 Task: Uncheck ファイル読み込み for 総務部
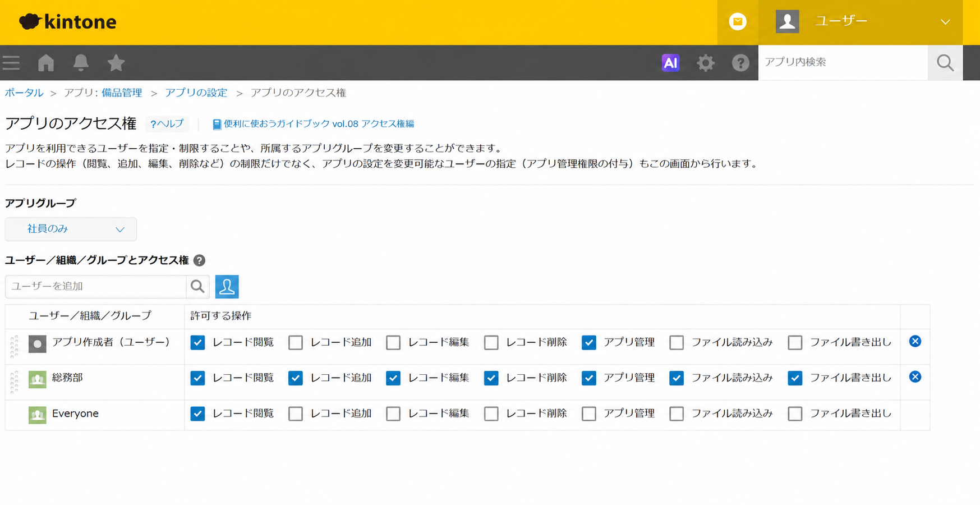(x=677, y=378)
